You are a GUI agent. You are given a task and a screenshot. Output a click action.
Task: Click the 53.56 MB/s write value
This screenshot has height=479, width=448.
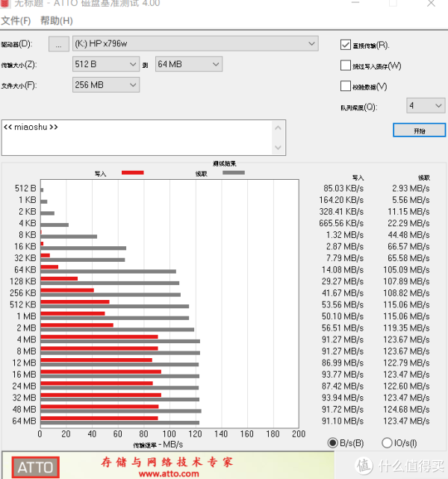343,305
